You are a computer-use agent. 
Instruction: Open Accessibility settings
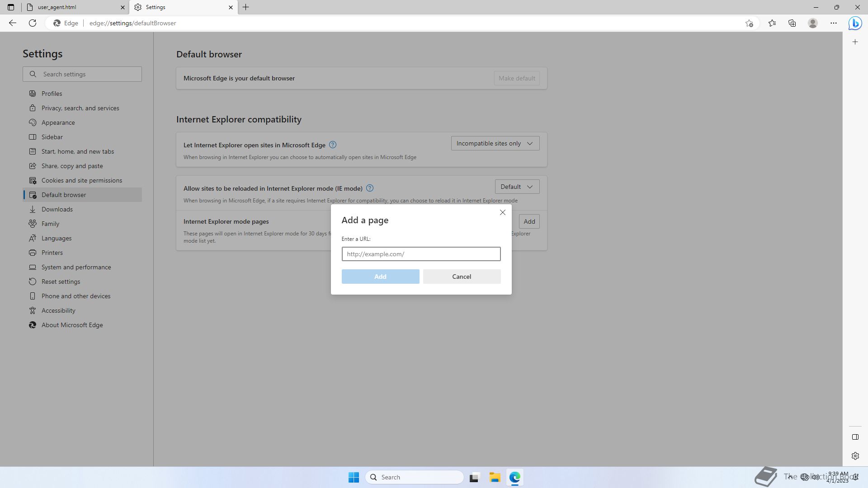pyautogui.click(x=82, y=310)
